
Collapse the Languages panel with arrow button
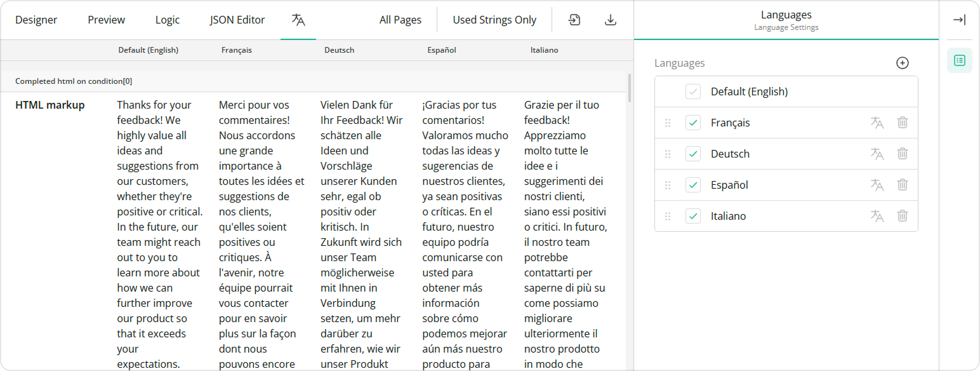pyautogui.click(x=959, y=20)
